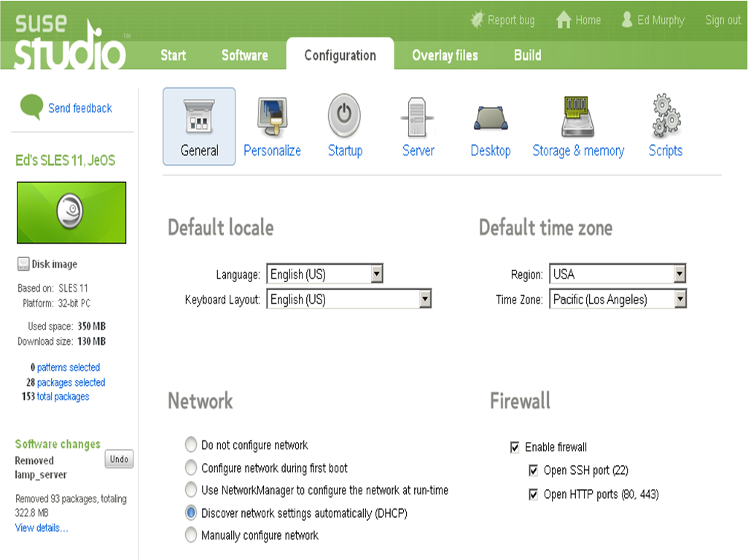Screen dimensions: 748x560
Task: Click the Report bug link text
Action: (511, 20)
